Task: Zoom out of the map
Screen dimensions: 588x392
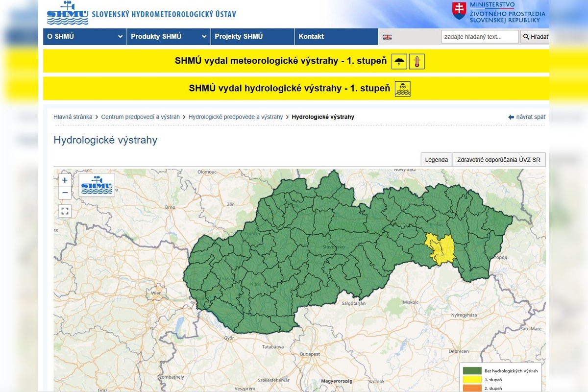Action: [x=65, y=193]
